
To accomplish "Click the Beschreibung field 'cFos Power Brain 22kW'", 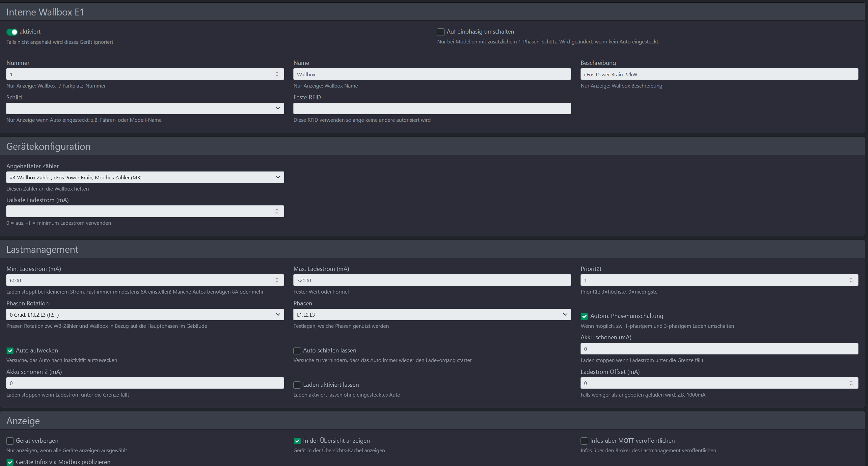I will coord(719,74).
